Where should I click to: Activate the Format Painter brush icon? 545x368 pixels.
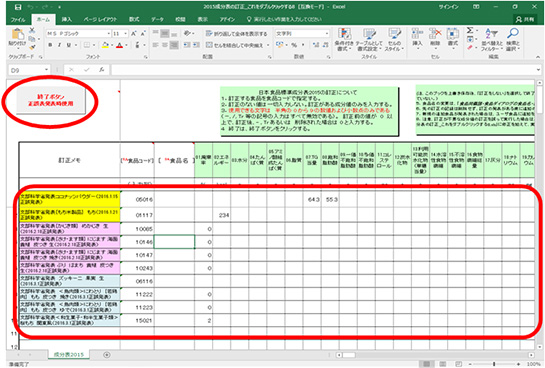coord(32,47)
